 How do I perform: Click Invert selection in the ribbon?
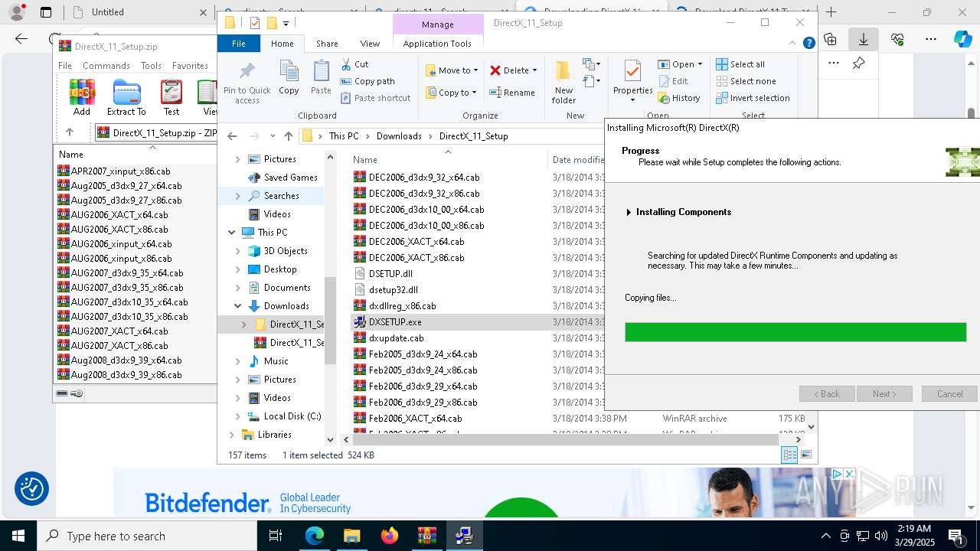pyautogui.click(x=753, y=98)
